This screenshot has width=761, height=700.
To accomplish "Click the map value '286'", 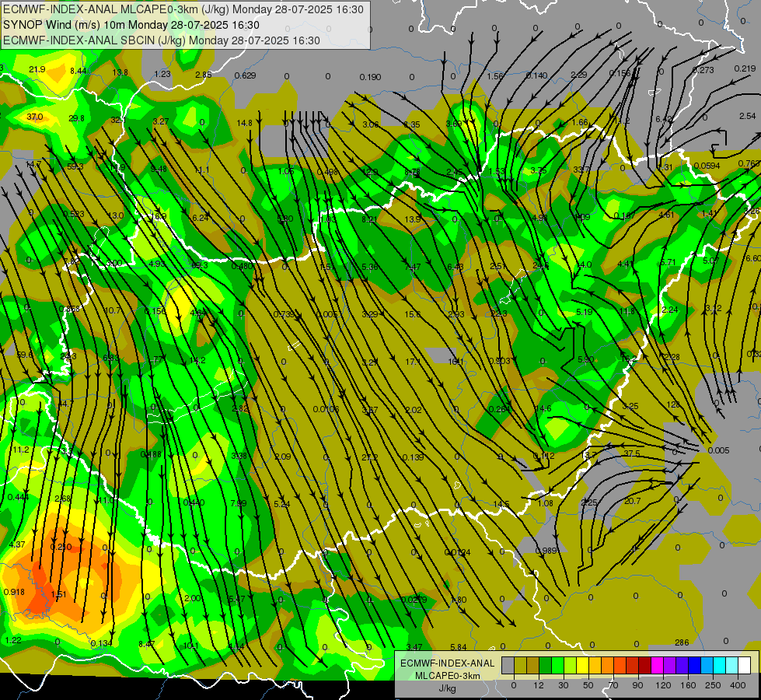I will 682,642.
